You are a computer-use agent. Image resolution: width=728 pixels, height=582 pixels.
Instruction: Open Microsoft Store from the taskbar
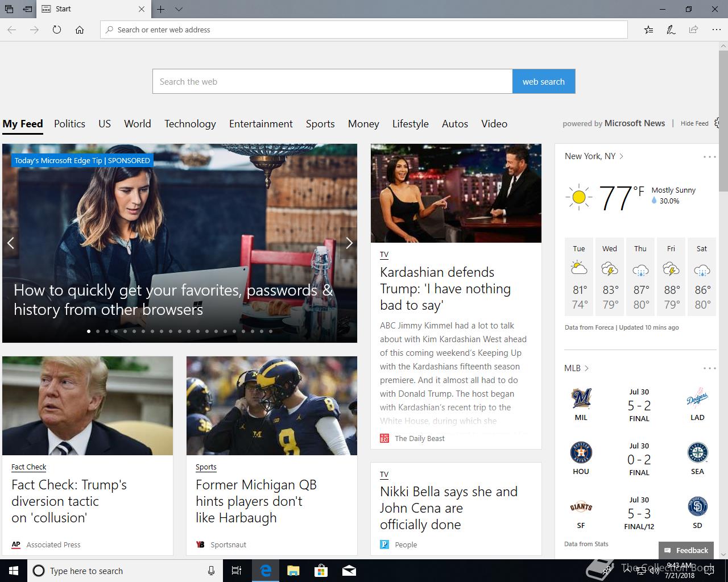321,571
